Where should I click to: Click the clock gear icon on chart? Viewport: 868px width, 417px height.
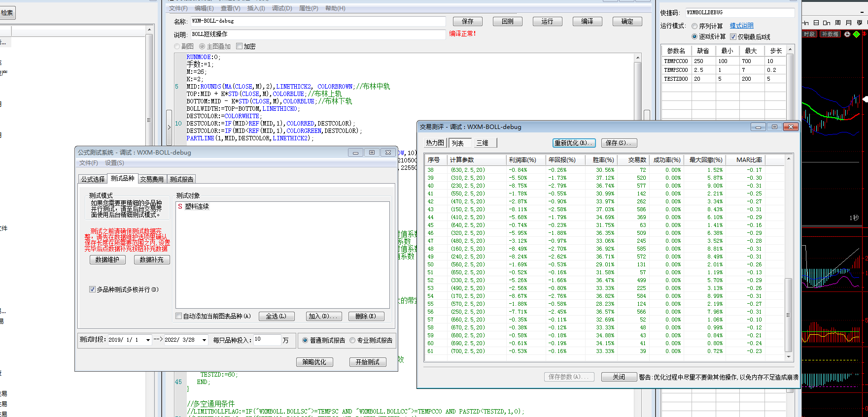tap(847, 34)
